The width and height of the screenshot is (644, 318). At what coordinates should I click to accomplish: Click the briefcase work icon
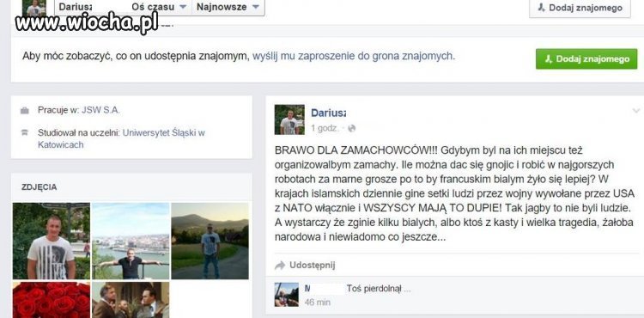tap(25, 111)
